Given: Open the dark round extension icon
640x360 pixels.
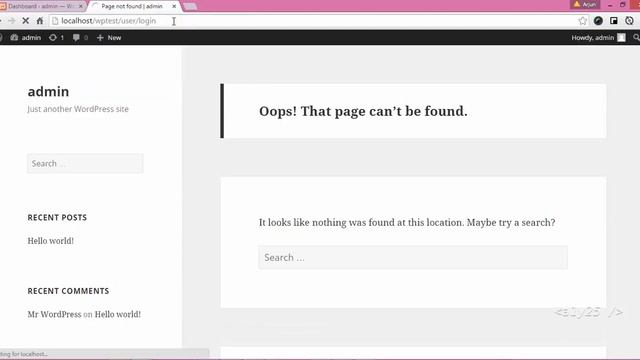Looking at the screenshot, I should coord(598,21).
